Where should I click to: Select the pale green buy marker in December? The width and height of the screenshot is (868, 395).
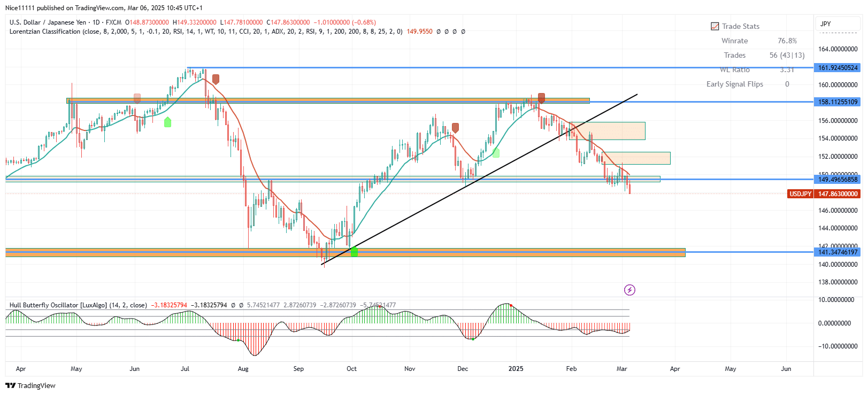tap(496, 153)
